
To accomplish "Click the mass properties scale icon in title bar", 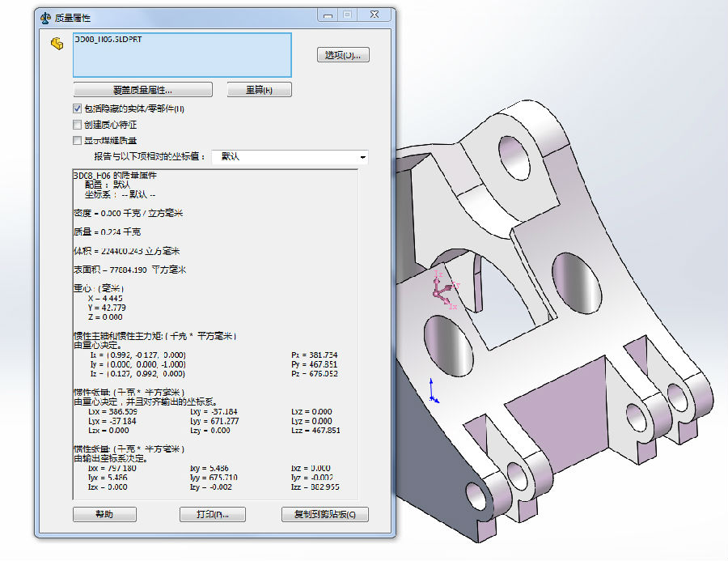I will click(x=45, y=17).
